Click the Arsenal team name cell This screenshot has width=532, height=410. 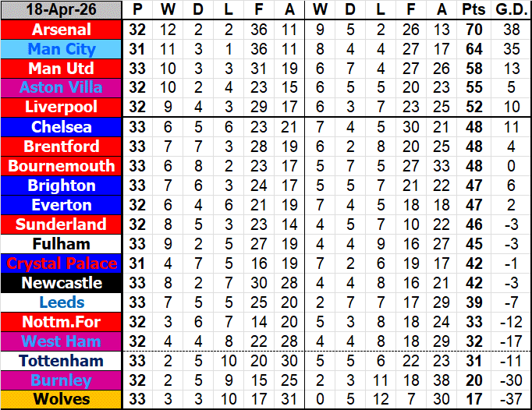click(62, 30)
